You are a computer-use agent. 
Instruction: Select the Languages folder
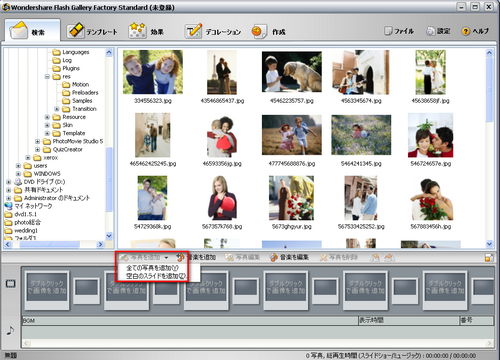pyautogui.click(x=71, y=52)
